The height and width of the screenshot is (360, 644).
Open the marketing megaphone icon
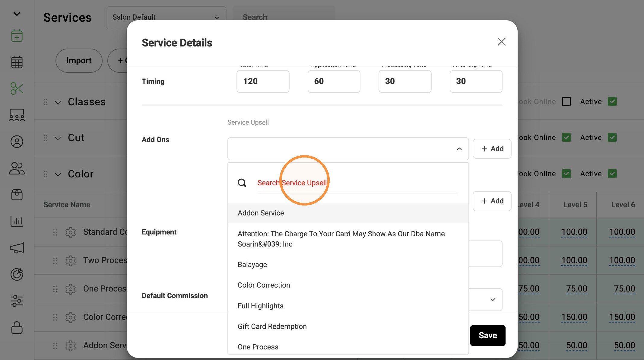tap(17, 248)
